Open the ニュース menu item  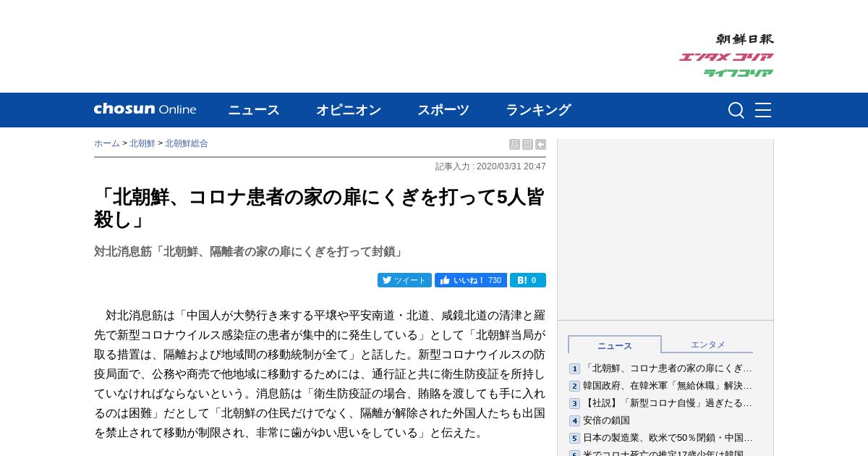pos(254,110)
